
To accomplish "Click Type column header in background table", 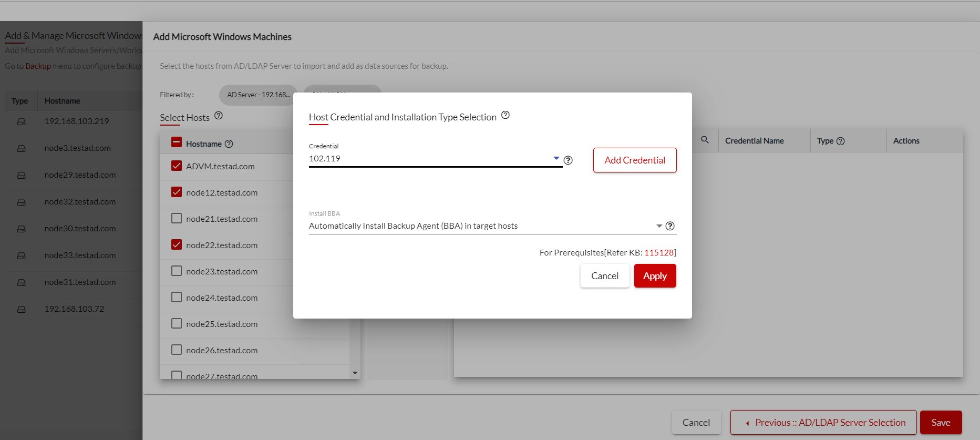I will pyautogui.click(x=20, y=101).
